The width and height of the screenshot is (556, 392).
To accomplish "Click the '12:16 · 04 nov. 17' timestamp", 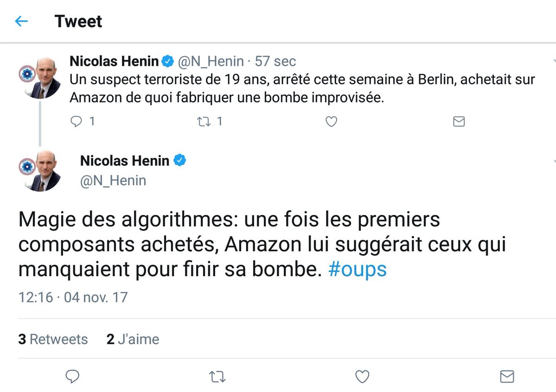I will point(73,297).
